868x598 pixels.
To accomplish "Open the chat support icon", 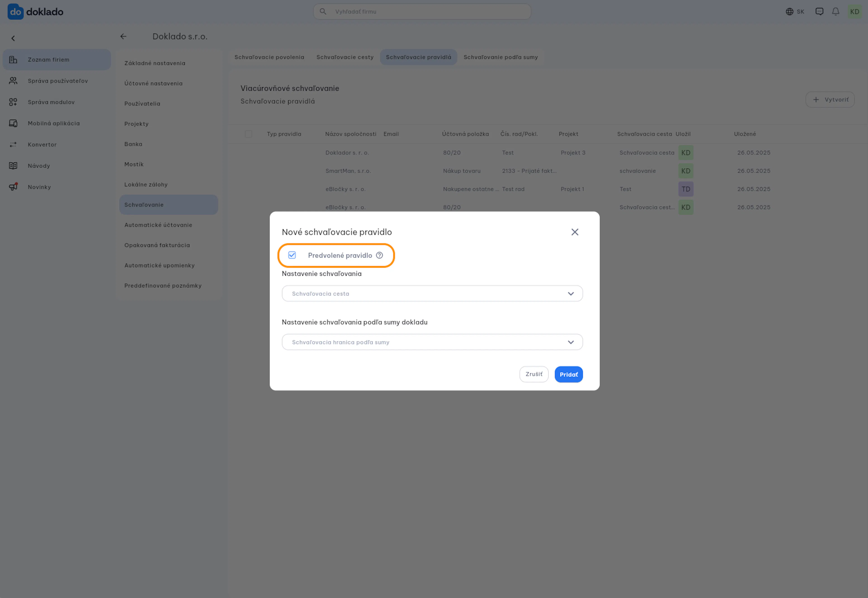I will tap(819, 12).
